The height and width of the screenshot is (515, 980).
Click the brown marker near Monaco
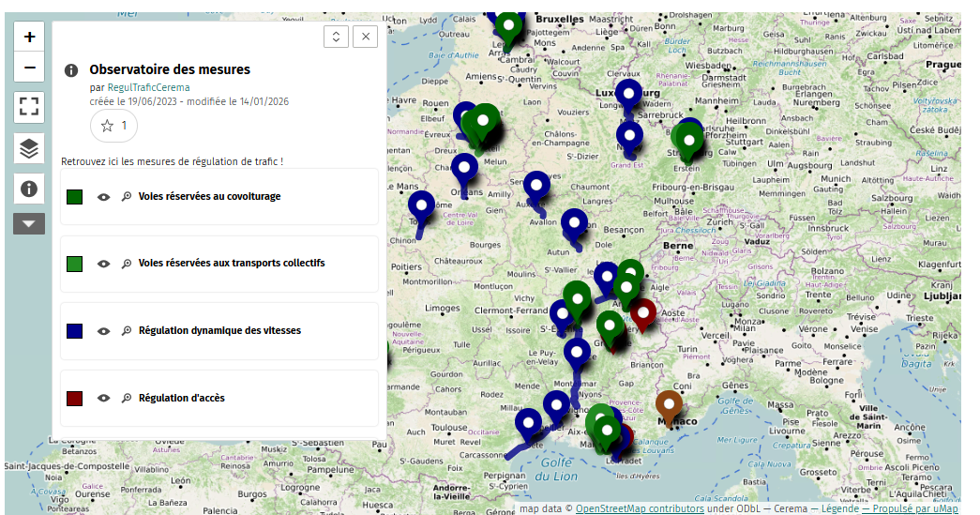point(668,404)
